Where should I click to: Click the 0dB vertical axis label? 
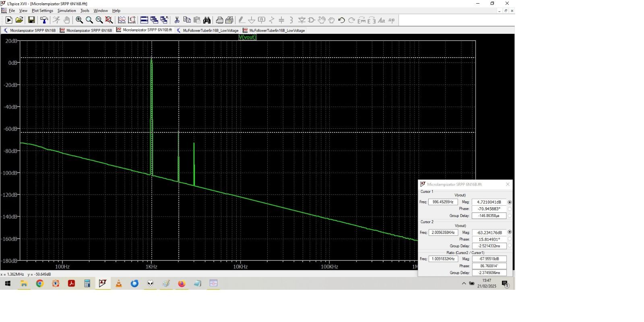pyautogui.click(x=13, y=63)
